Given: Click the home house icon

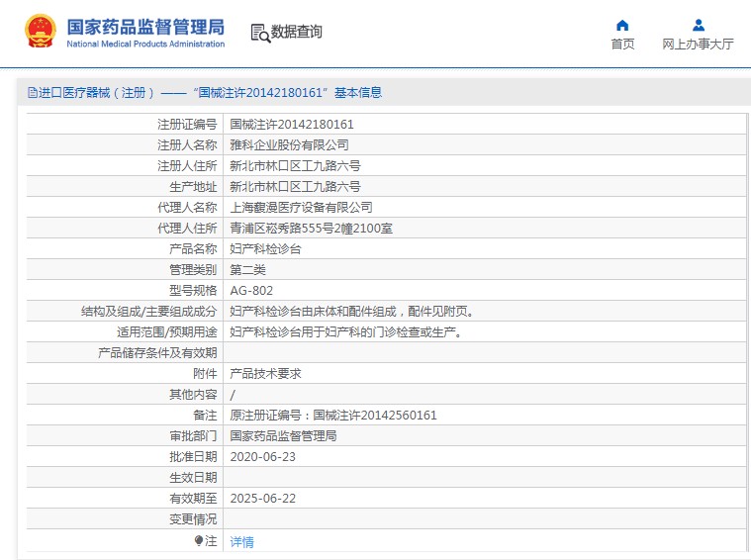Looking at the screenshot, I should click(622, 26).
